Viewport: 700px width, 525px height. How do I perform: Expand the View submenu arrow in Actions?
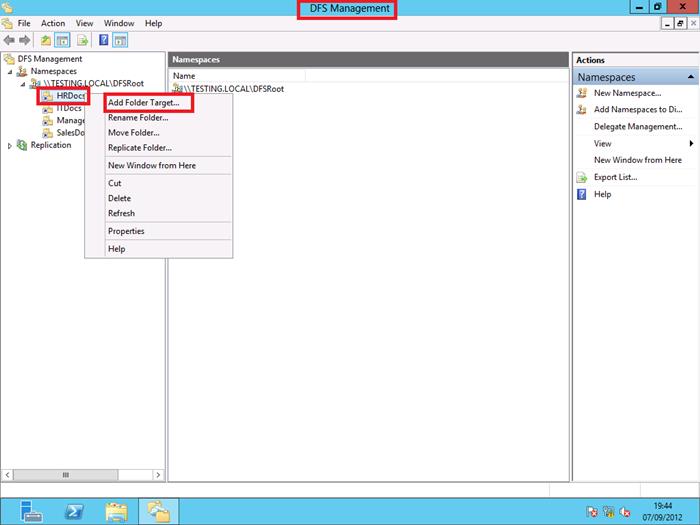pyautogui.click(x=691, y=143)
